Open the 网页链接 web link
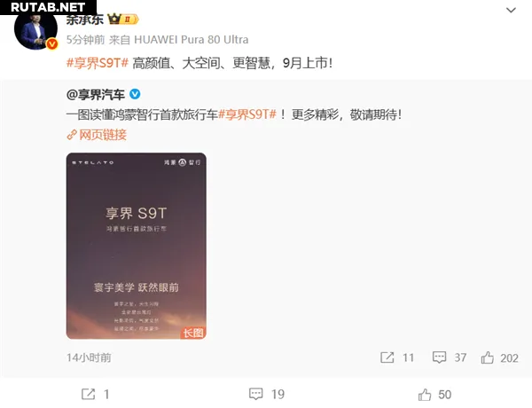The width and height of the screenshot is (532, 408). pyautogui.click(x=103, y=135)
